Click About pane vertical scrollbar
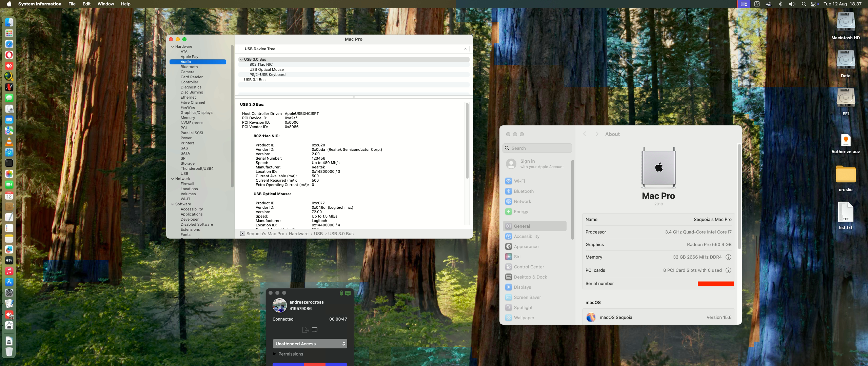Screen dimensions: 868x366 click(x=739, y=197)
